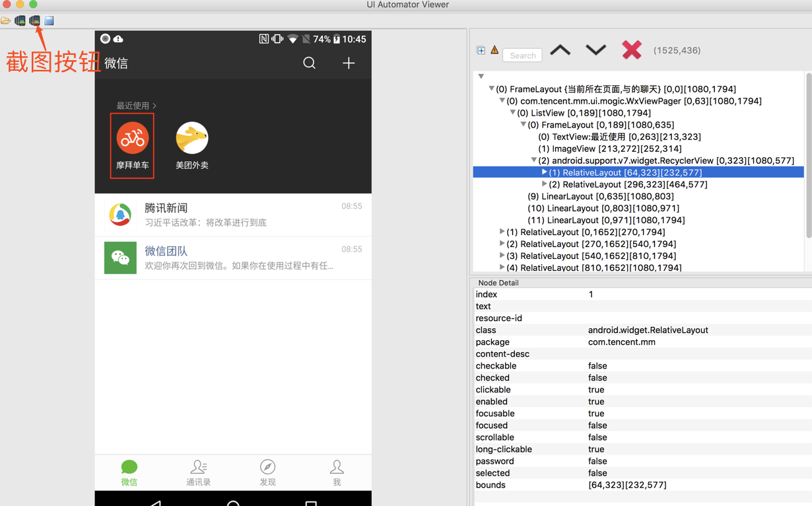Click the round record notification icon
The image size is (812, 506).
pyautogui.click(x=105, y=39)
